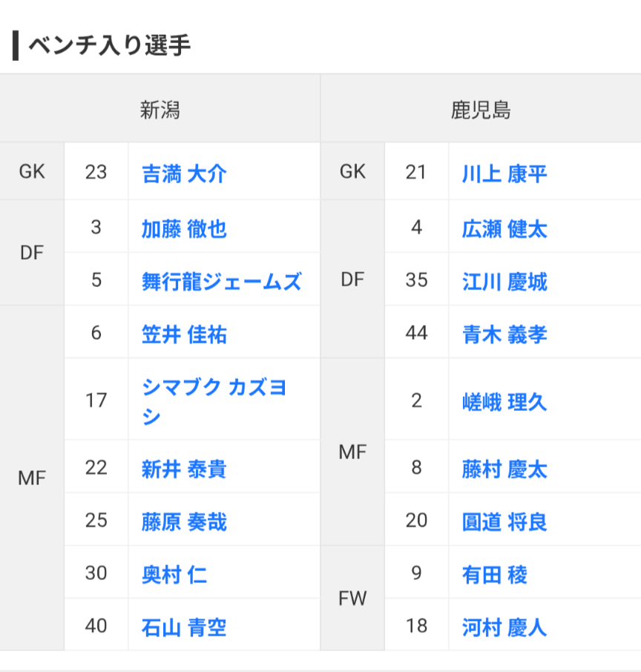
Task: Click 石山 青空 player name
Action: click(184, 627)
